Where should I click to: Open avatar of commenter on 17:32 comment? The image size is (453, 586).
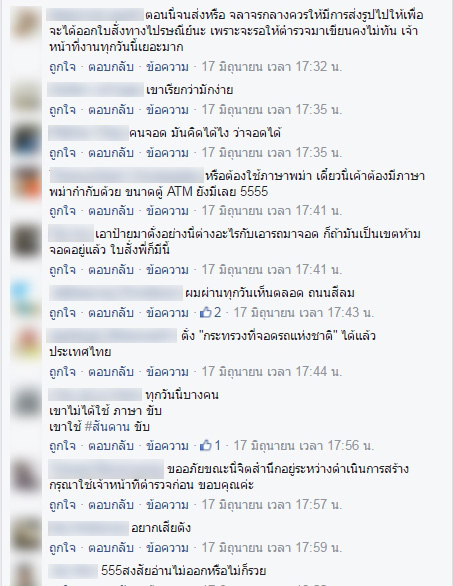tap(26, 23)
